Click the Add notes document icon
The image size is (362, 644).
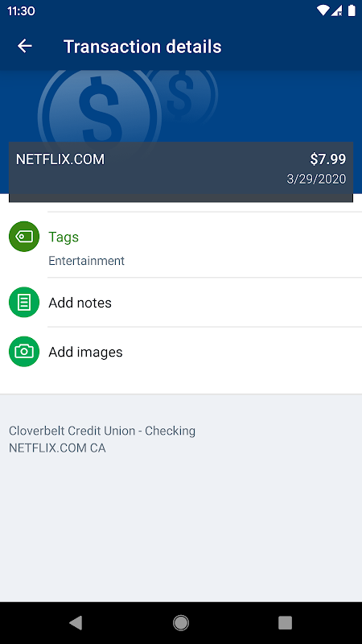[x=24, y=303]
